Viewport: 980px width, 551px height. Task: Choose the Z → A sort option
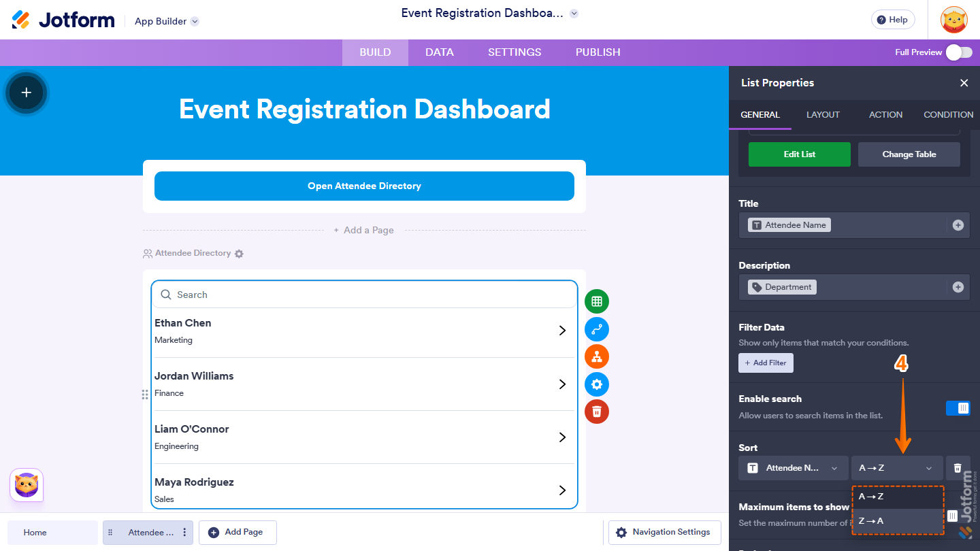pos(898,521)
